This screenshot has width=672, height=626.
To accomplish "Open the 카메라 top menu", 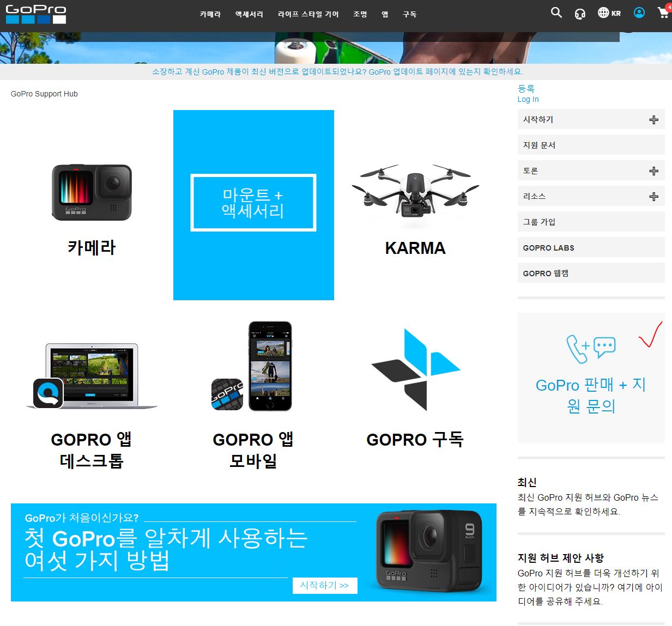I will pos(210,14).
